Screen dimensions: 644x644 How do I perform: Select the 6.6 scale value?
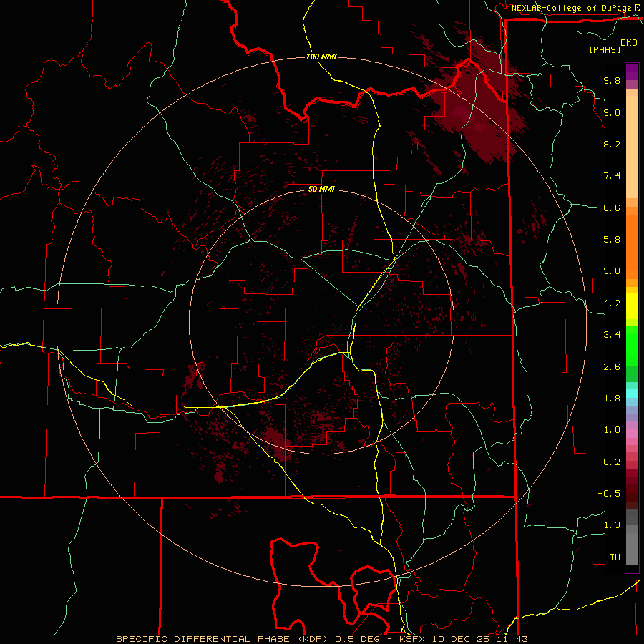pyautogui.click(x=612, y=208)
